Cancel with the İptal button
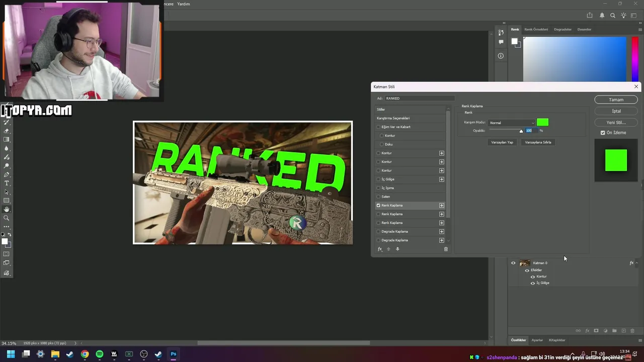 [x=616, y=111]
